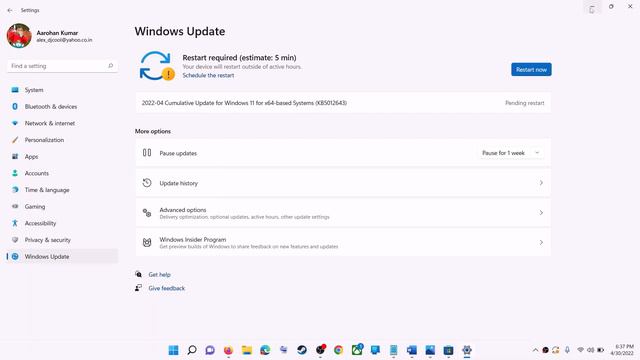Open the Get help link
This screenshot has height=360, width=640.
pos(160,275)
